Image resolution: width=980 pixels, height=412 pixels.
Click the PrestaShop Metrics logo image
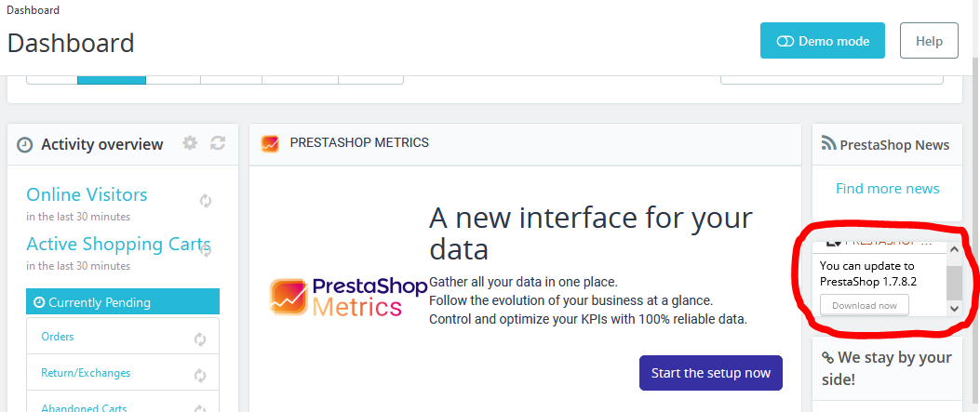point(335,298)
